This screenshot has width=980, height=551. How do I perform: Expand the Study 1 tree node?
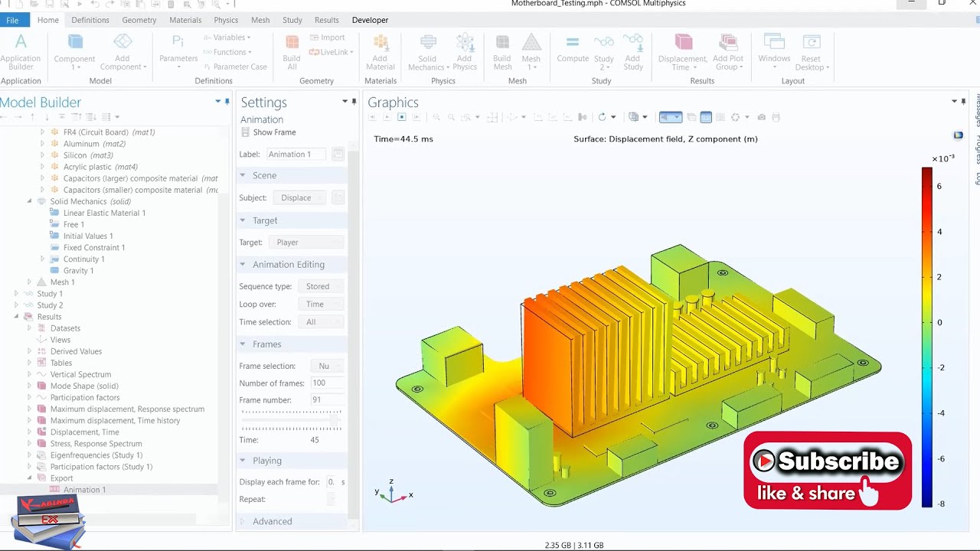click(x=16, y=294)
